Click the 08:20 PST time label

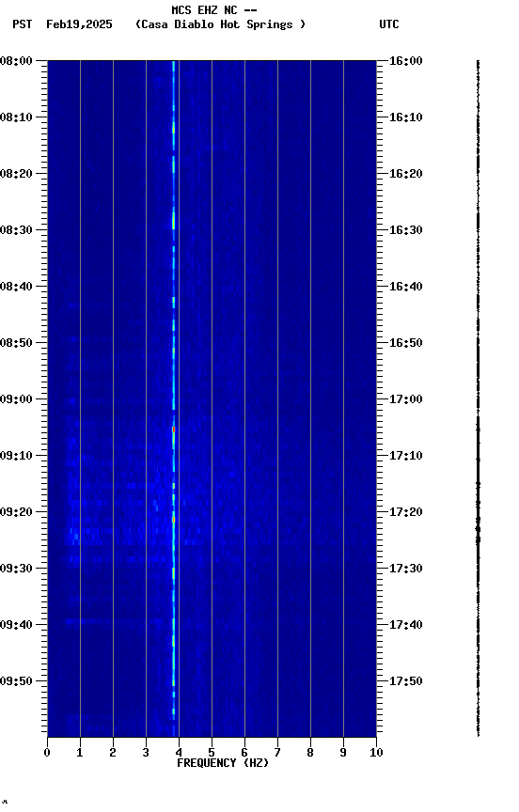(16, 174)
